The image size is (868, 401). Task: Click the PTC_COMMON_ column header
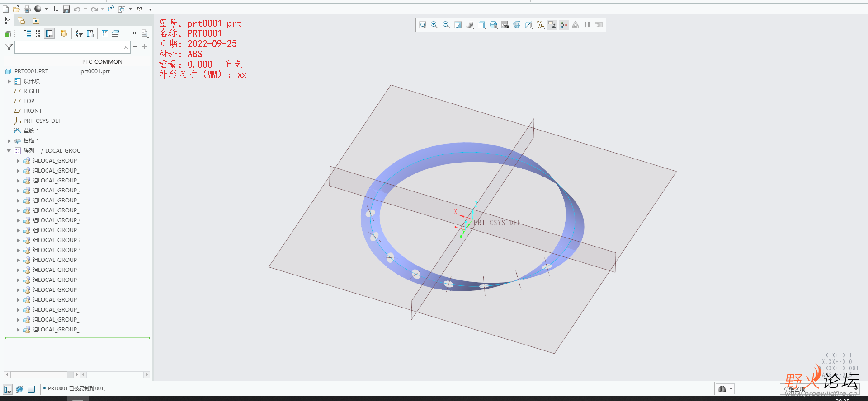coord(103,61)
